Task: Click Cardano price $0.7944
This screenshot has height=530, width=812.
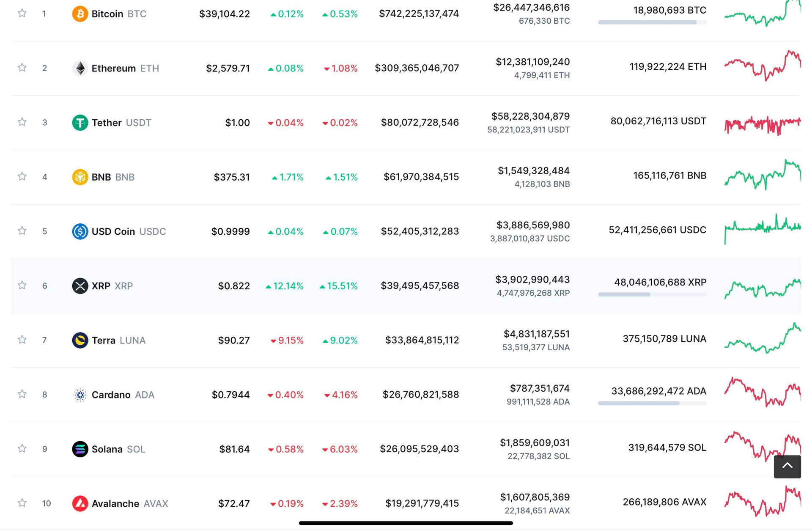Action: [231, 395]
